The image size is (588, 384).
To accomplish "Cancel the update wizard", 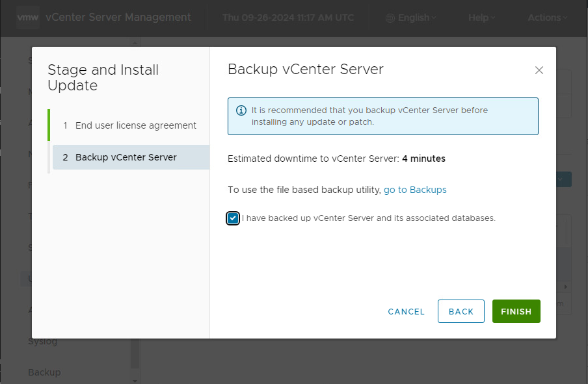I will click(x=406, y=311).
